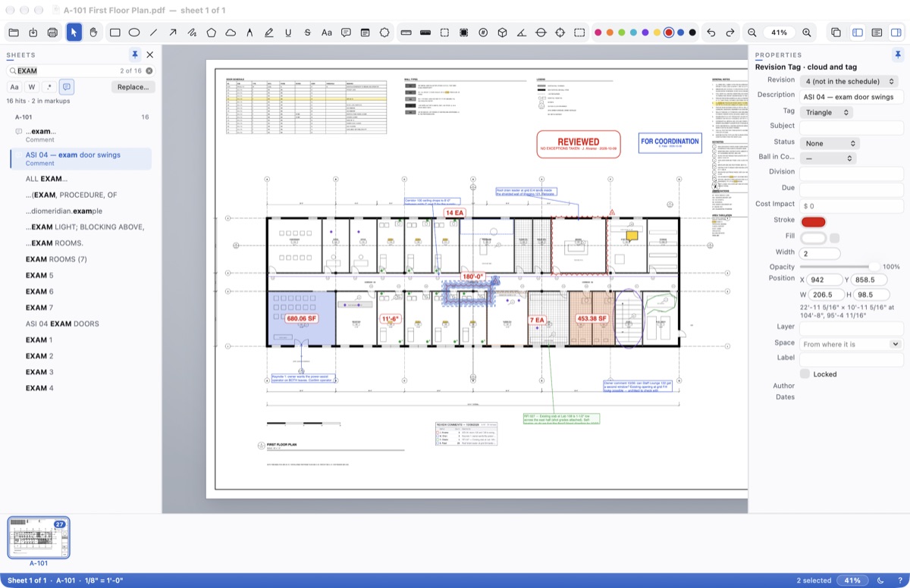Screen dimensions: 910x588
Task: Select the Strikethrough text tool
Action: click(x=307, y=33)
